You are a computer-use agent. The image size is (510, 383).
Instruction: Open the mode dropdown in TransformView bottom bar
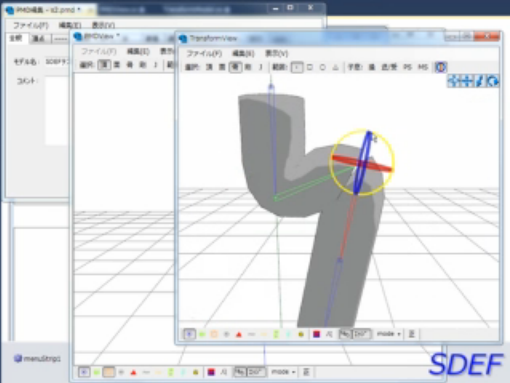click(388, 334)
